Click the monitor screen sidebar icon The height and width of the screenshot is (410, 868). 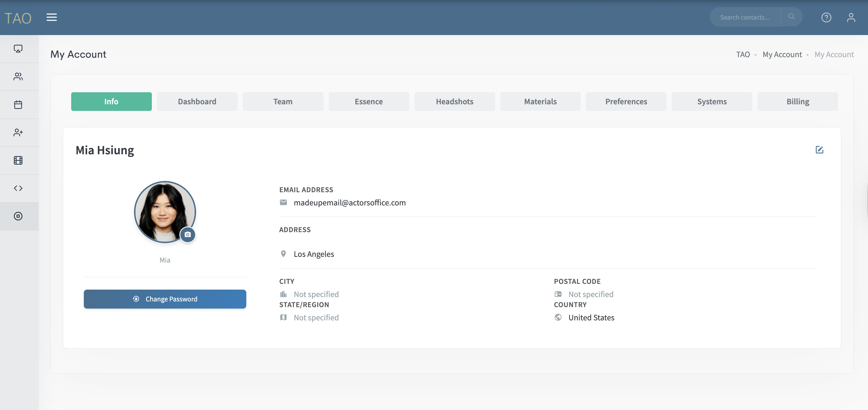[x=18, y=49]
